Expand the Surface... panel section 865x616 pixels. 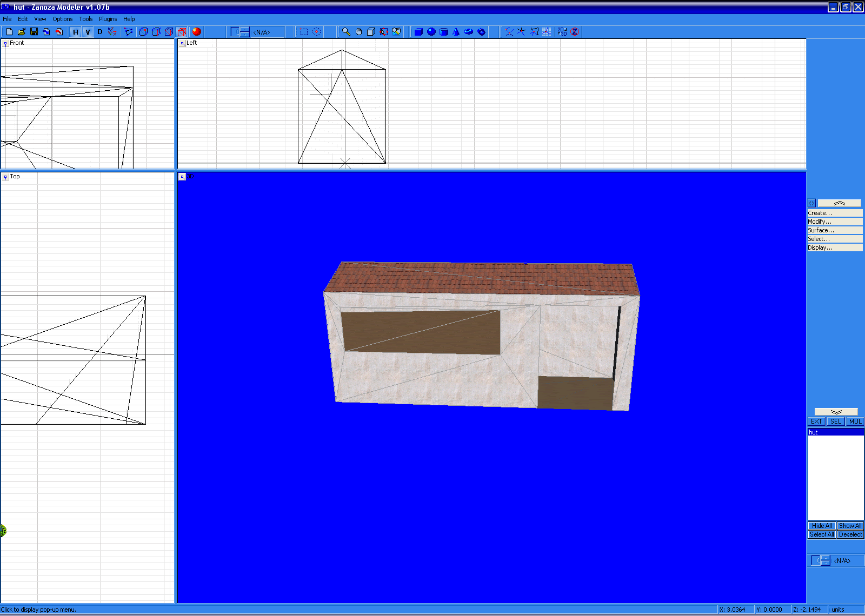click(835, 230)
